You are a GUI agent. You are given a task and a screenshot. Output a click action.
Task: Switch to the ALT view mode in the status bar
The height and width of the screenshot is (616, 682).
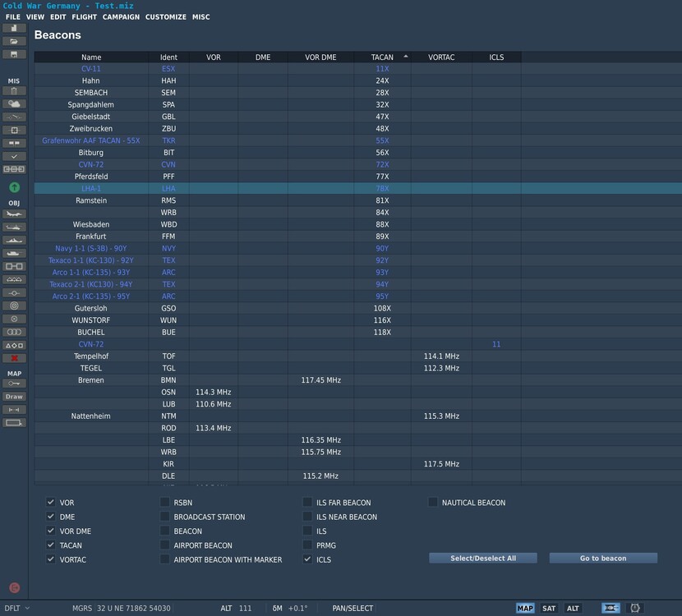[x=573, y=608]
